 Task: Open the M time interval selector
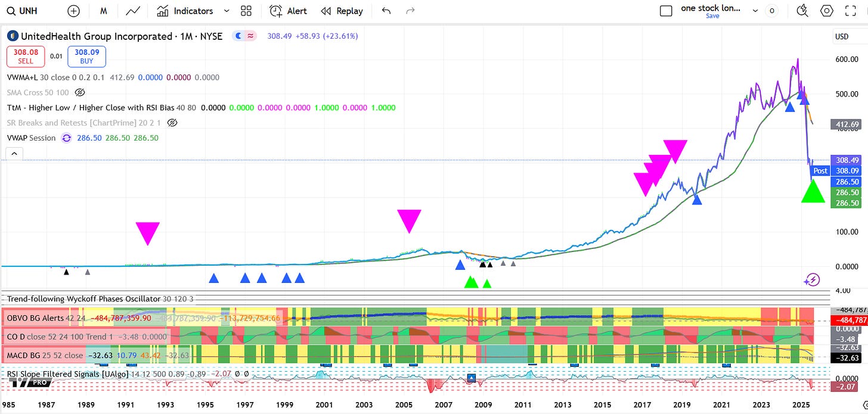click(x=104, y=11)
